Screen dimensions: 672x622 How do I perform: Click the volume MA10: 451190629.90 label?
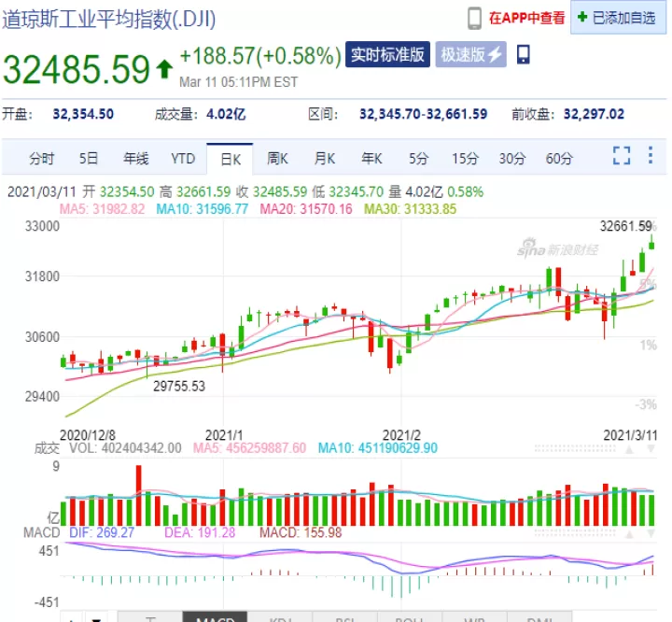coord(378,448)
